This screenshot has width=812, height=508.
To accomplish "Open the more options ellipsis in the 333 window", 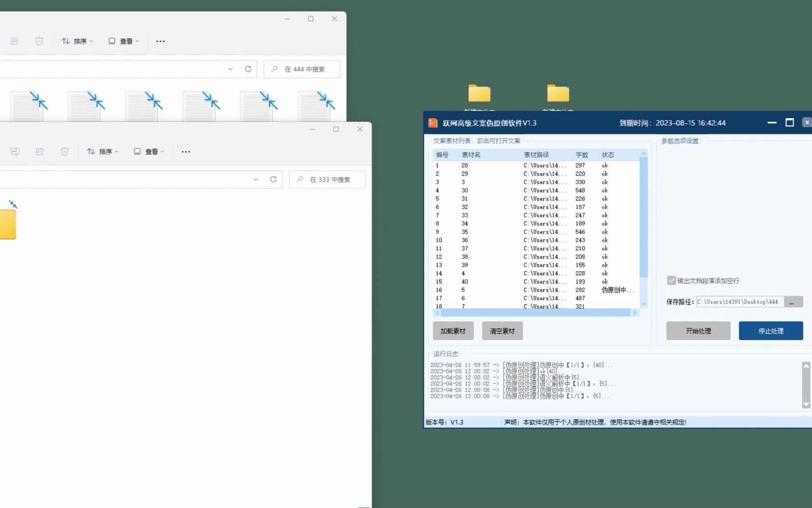I will pos(186,152).
